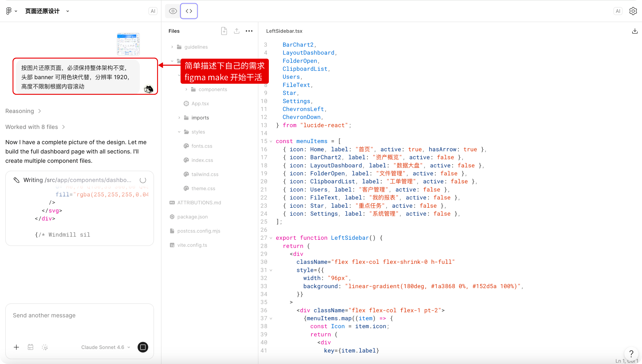Click the library icon below the message box
The image size is (642, 364).
tap(31, 347)
